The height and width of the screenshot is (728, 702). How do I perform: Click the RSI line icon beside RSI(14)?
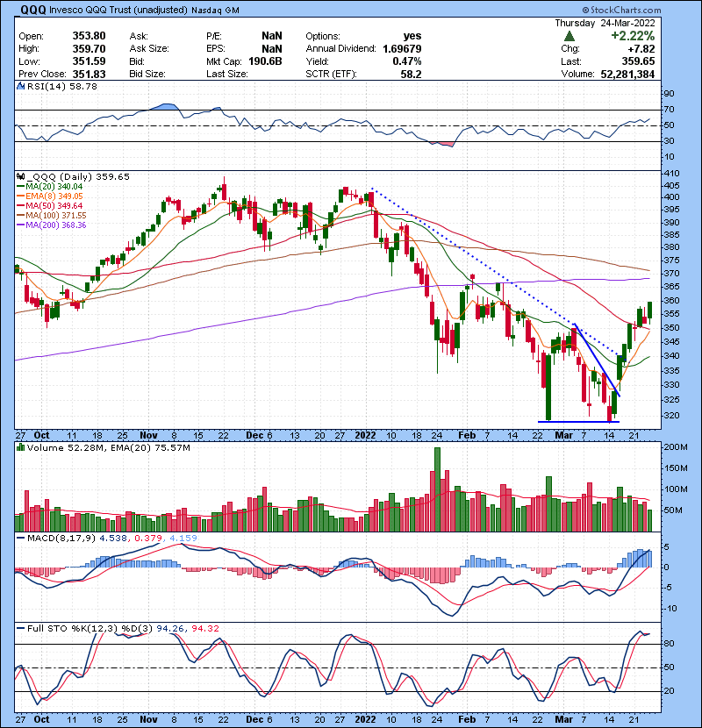20,86
